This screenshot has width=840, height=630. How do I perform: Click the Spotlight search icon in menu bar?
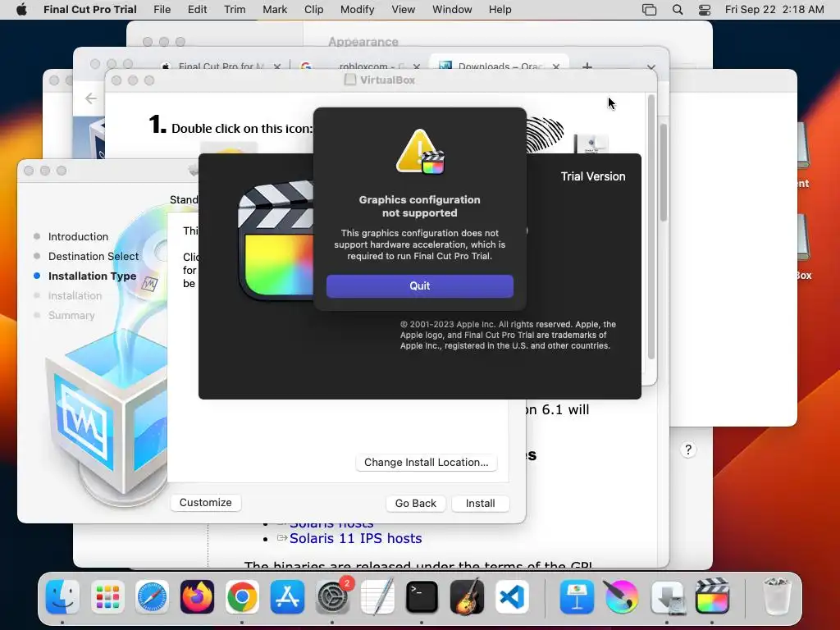678,10
